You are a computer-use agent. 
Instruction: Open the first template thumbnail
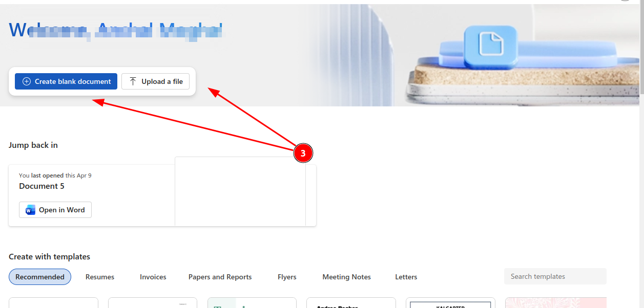pyautogui.click(x=53, y=303)
